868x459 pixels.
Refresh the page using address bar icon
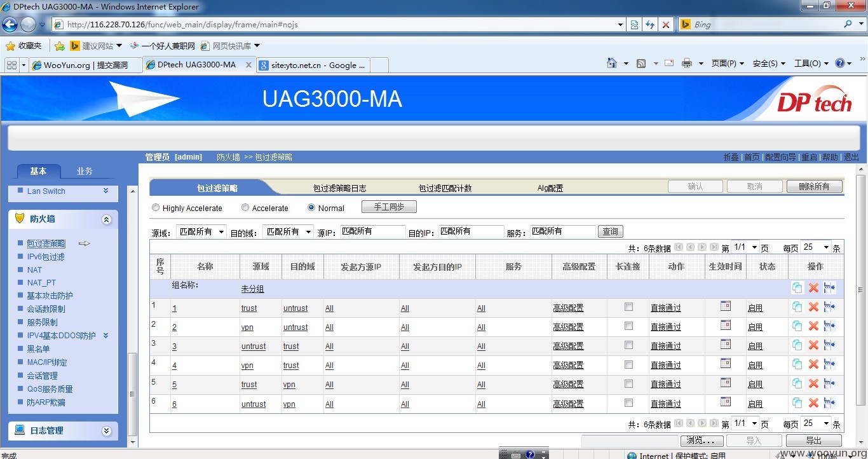tap(650, 25)
